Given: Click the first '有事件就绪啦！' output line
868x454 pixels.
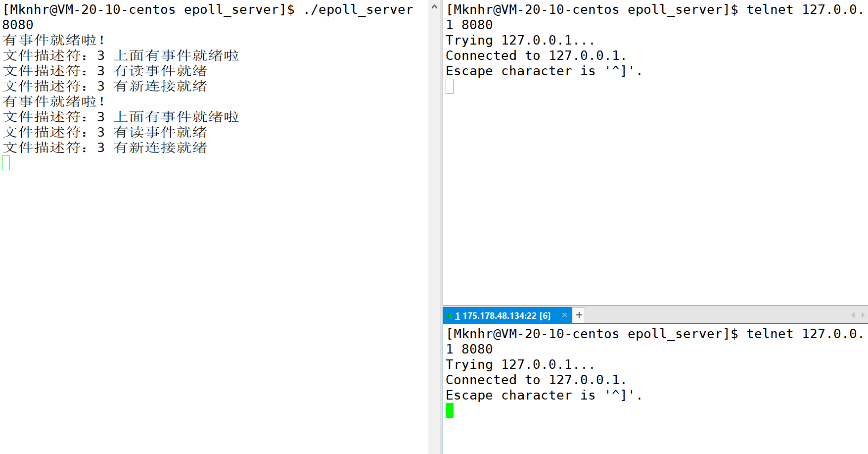Looking at the screenshot, I should [x=54, y=40].
